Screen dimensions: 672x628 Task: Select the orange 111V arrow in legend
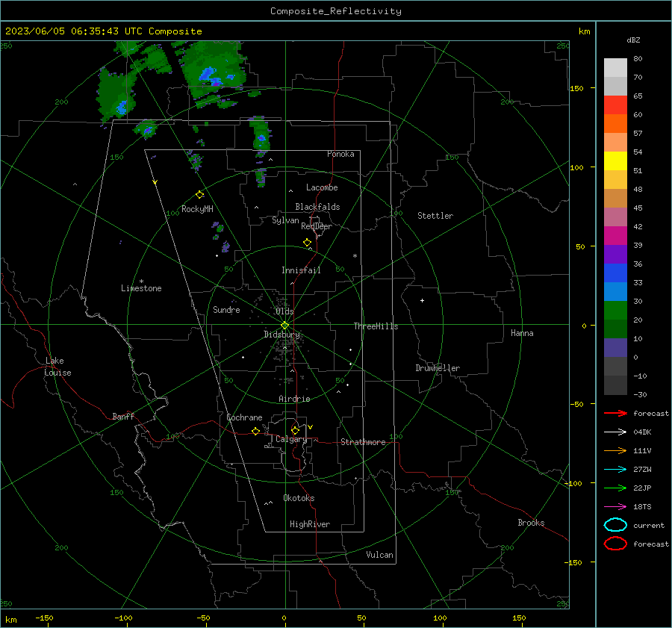615,450
